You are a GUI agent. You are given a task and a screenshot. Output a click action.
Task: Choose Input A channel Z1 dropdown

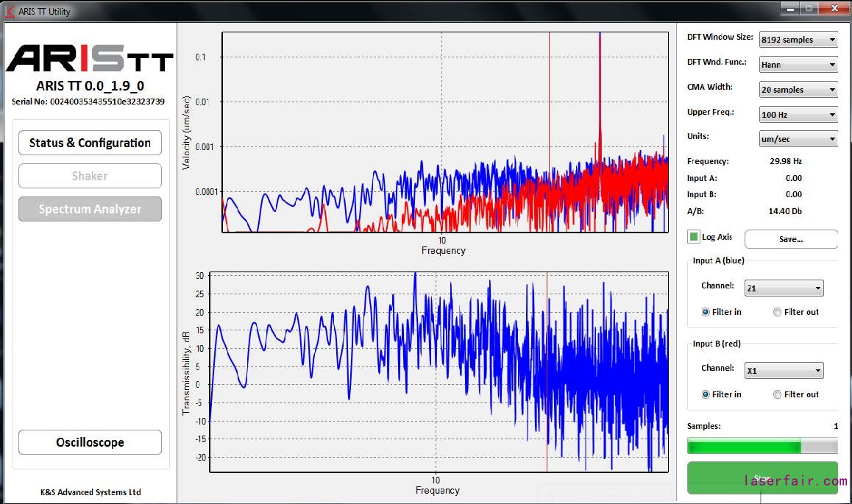click(784, 288)
